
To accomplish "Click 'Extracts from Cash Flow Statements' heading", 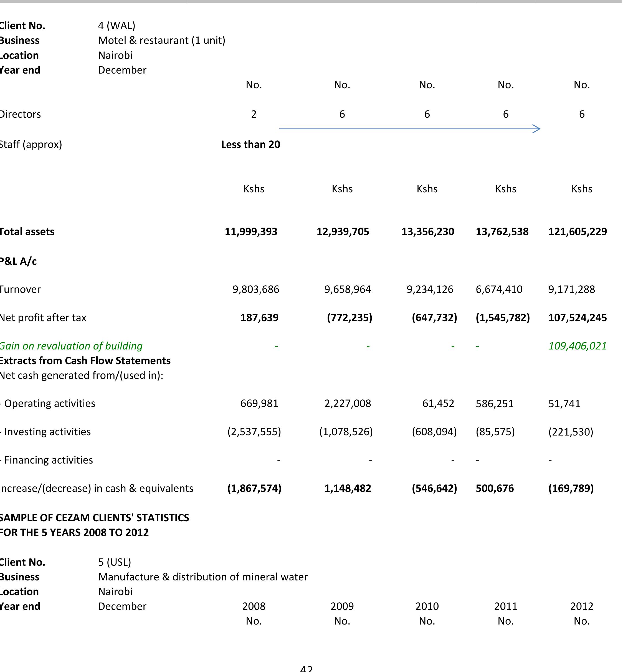I will point(85,361).
